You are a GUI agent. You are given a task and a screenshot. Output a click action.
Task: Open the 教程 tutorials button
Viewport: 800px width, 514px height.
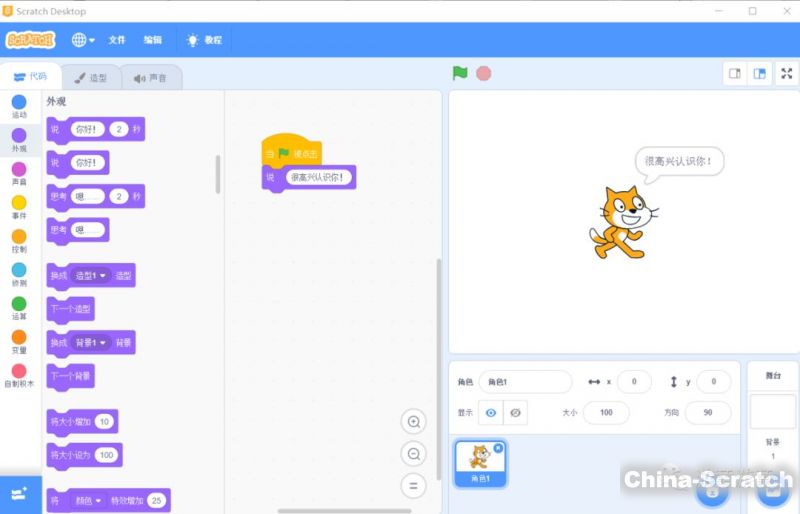click(204, 40)
